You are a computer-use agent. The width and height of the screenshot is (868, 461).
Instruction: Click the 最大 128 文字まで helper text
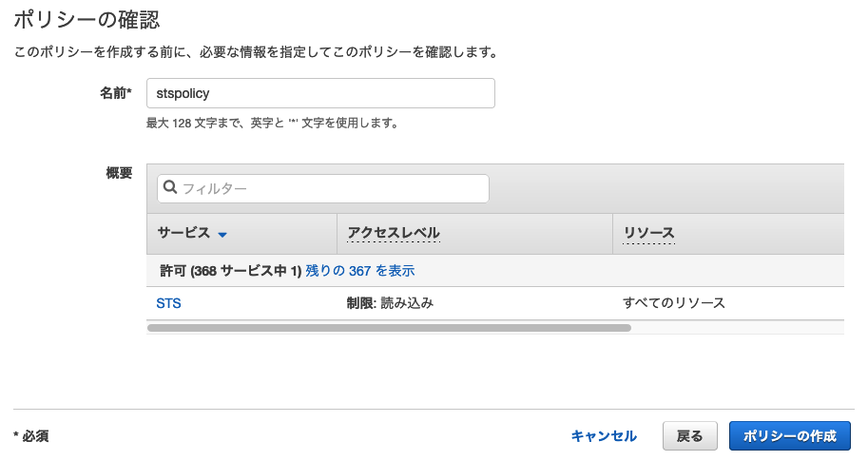(271, 123)
